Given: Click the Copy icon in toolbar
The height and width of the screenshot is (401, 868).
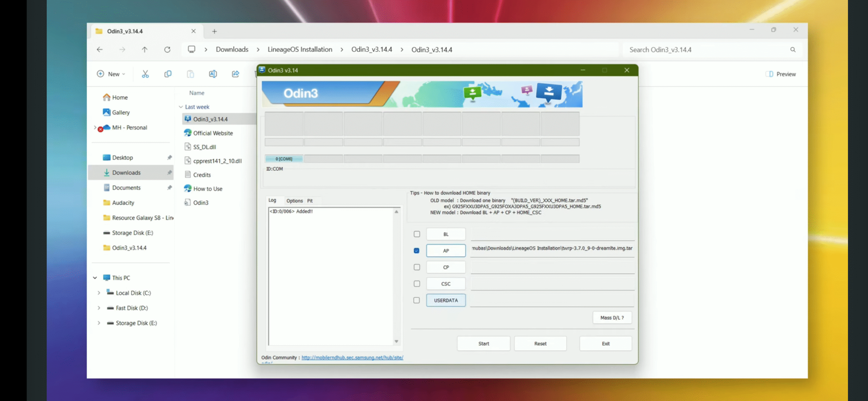Looking at the screenshot, I should 167,74.
